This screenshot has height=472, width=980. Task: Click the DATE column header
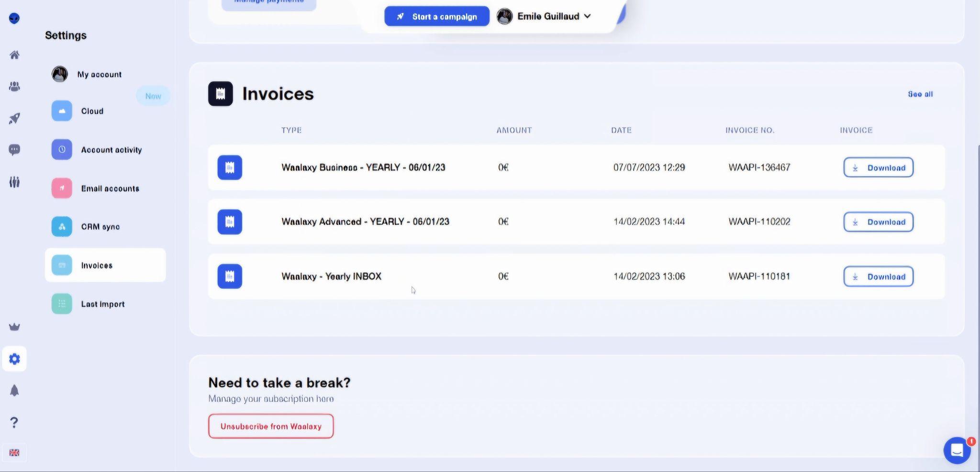[x=621, y=130]
